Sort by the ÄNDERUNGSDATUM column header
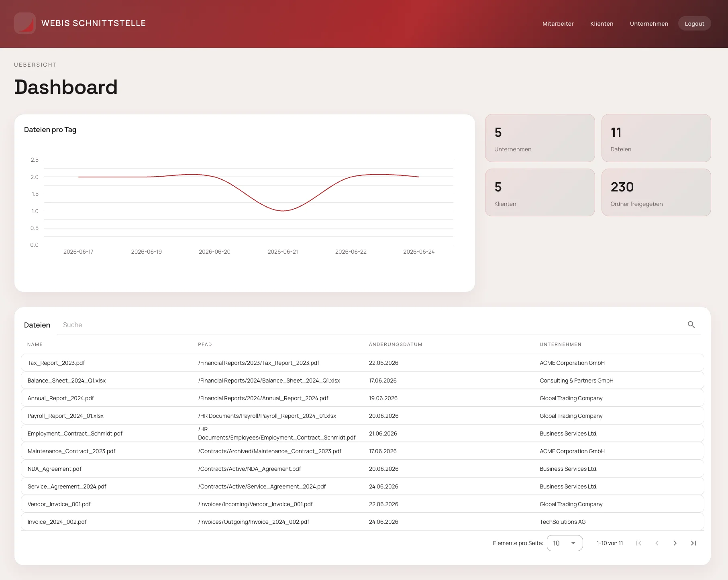Viewport: 728px width, 580px height. point(396,344)
